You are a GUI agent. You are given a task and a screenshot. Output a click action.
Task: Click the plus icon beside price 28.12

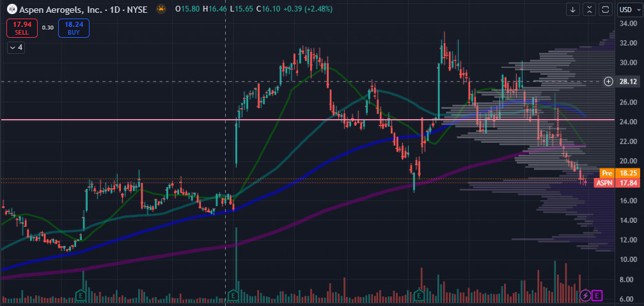[x=608, y=81]
